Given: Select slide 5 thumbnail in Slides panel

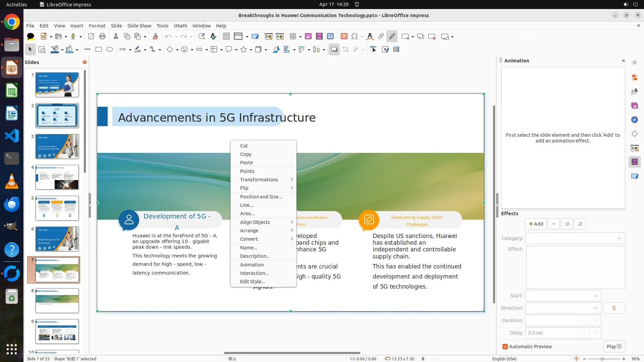Looking at the screenshot, I should [57, 208].
